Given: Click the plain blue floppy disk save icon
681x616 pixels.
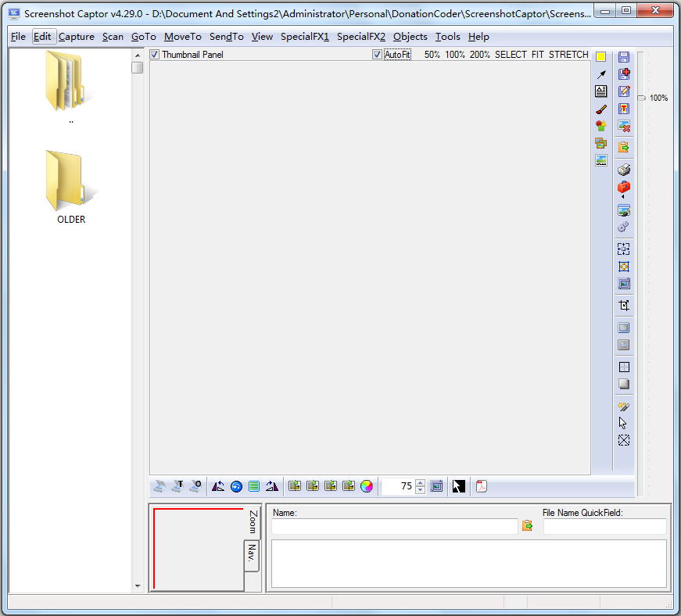Looking at the screenshot, I should [x=624, y=57].
